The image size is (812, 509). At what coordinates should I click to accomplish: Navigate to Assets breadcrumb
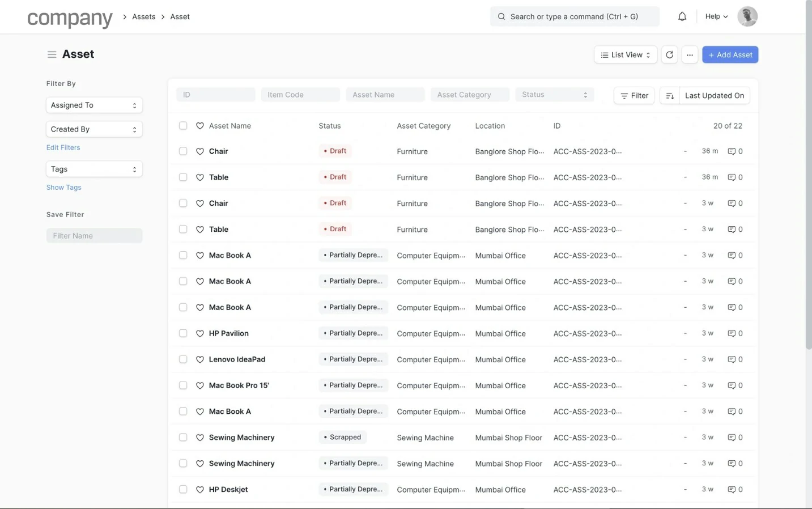tap(143, 17)
